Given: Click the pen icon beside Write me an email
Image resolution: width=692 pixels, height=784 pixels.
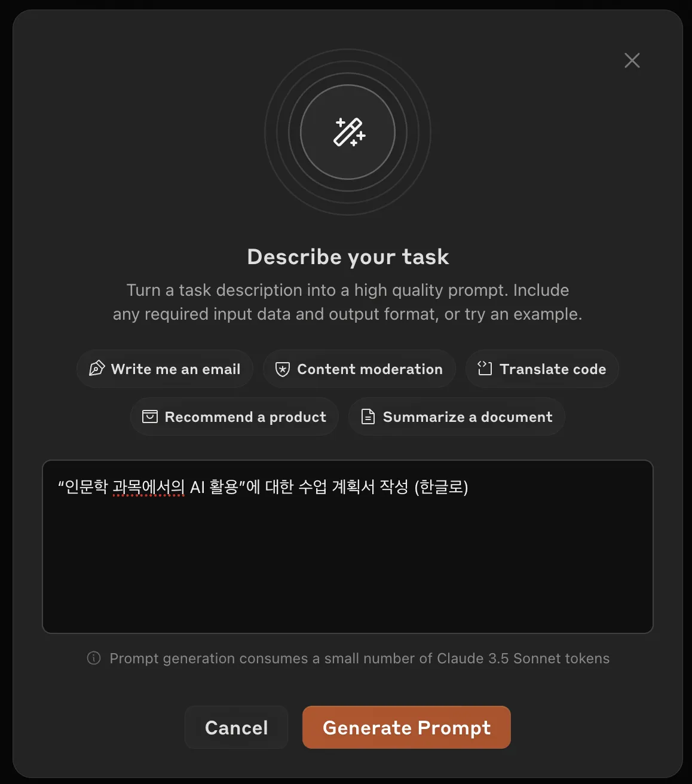Looking at the screenshot, I should (97, 369).
